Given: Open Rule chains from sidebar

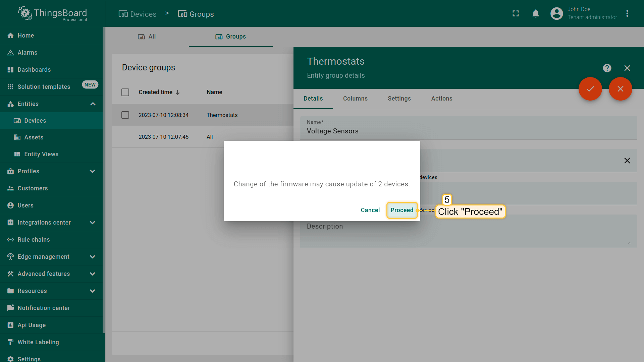Looking at the screenshot, I should click(34, 239).
